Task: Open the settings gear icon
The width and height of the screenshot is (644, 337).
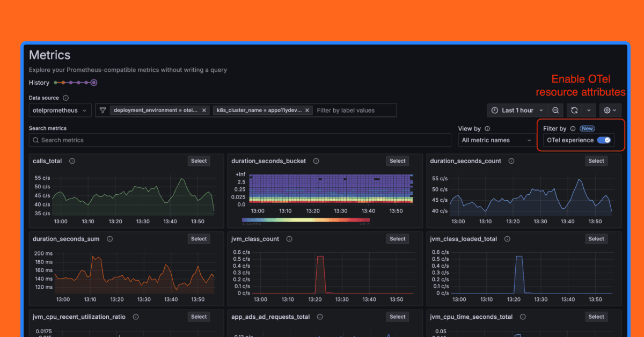Action: tap(607, 110)
